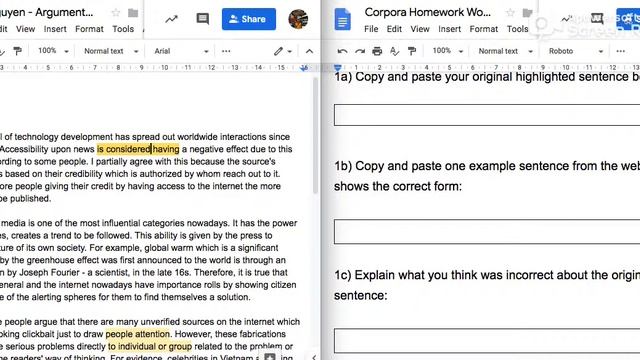Open Google Docs home icon, Corpora window
Viewport: 640px width, 360px height.
(x=342, y=19)
